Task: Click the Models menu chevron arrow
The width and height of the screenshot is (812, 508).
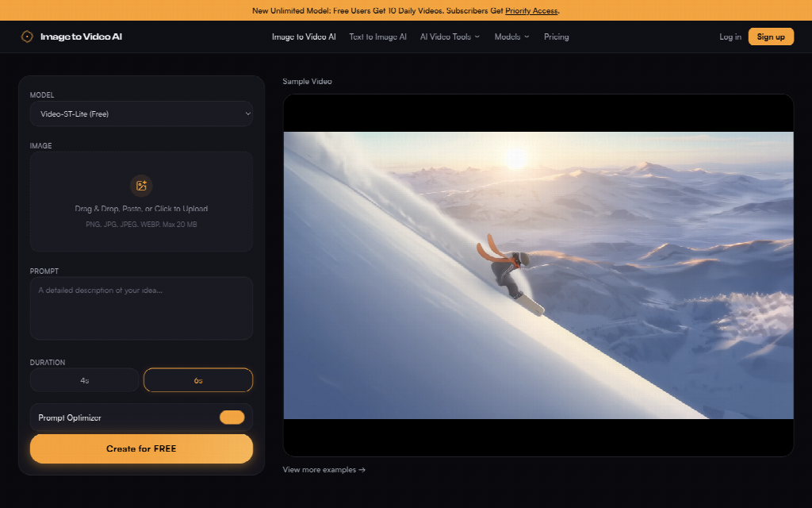Action: [527, 37]
